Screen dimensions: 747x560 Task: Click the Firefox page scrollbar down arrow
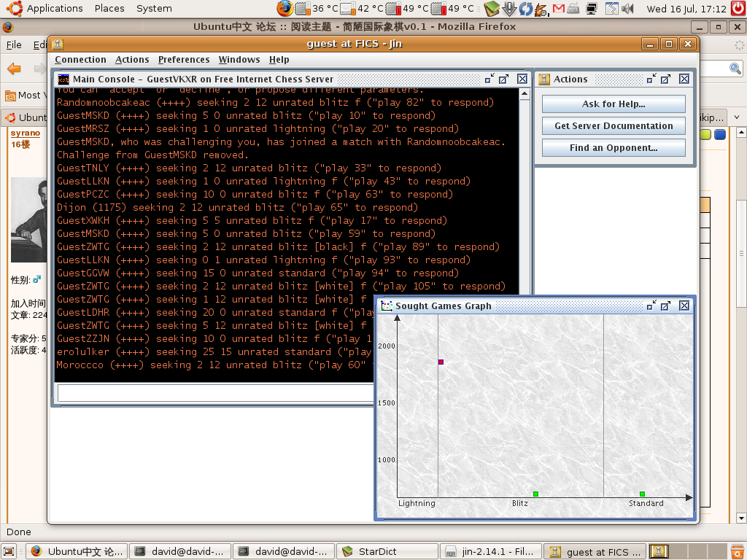pos(741,518)
